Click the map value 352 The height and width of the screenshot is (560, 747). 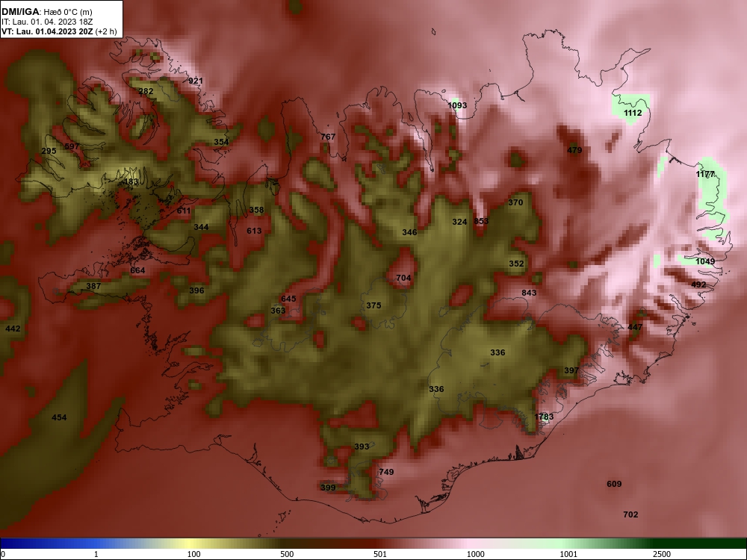pyautogui.click(x=516, y=264)
